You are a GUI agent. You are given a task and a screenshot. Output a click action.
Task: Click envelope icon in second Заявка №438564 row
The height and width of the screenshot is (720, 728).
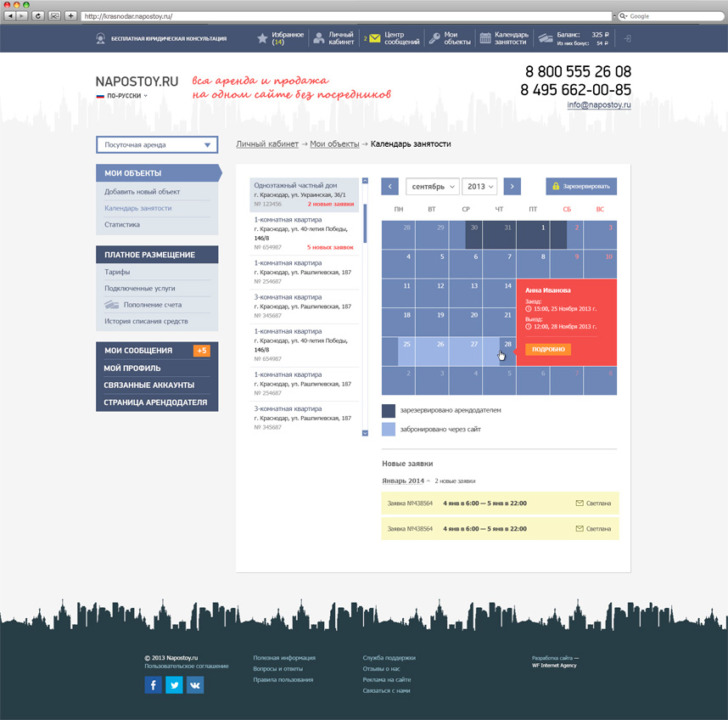[580, 529]
